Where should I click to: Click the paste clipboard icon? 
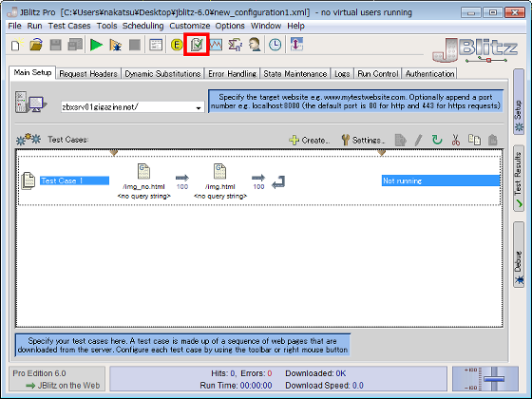pyautogui.click(x=493, y=140)
